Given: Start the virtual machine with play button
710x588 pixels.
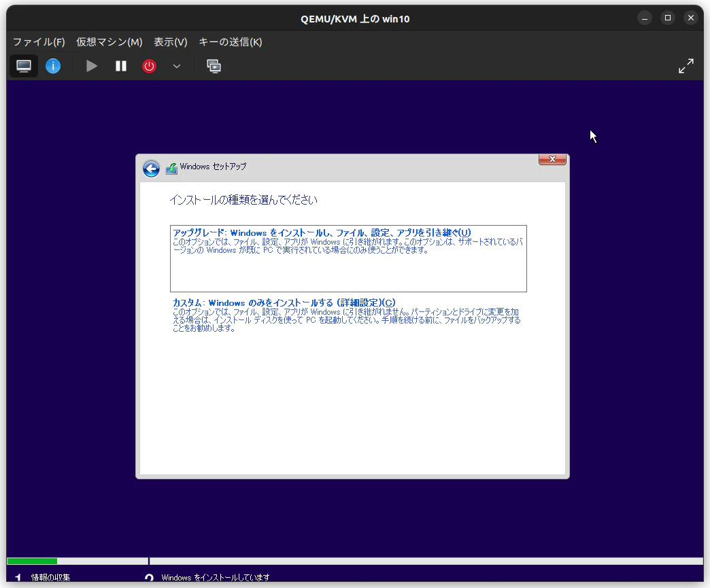Looking at the screenshot, I should 91,66.
